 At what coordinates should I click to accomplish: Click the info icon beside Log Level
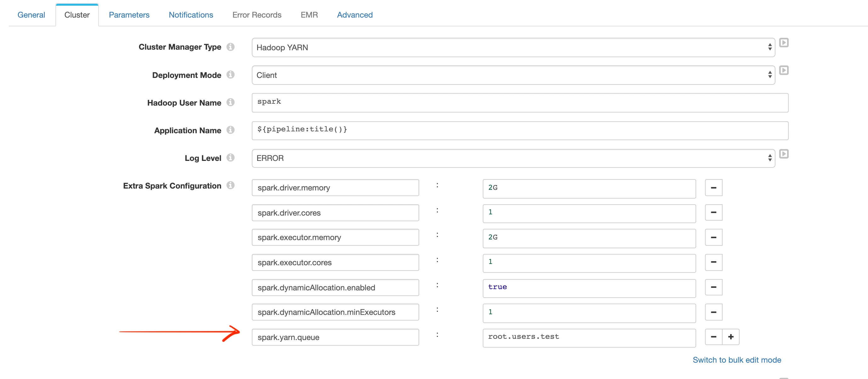[230, 157]
